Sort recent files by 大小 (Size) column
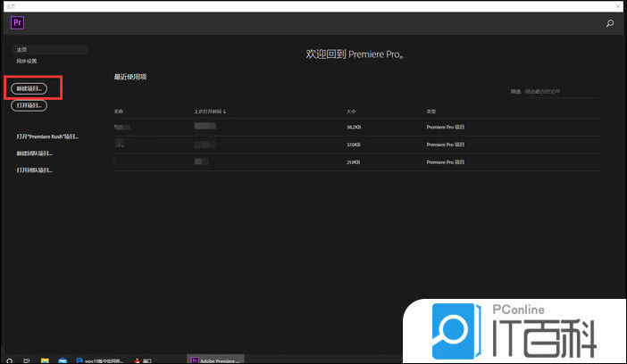The image size is (627, 364). [351, 112]
